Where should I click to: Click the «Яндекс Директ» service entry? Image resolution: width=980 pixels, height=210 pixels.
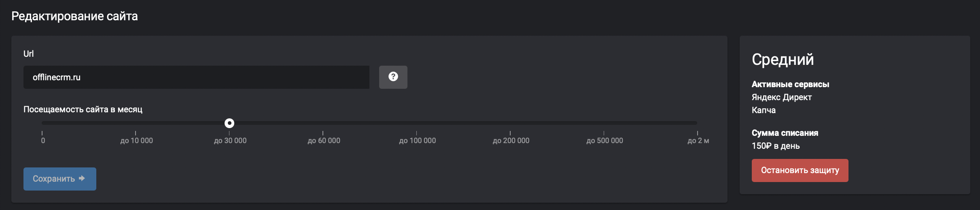781,97
